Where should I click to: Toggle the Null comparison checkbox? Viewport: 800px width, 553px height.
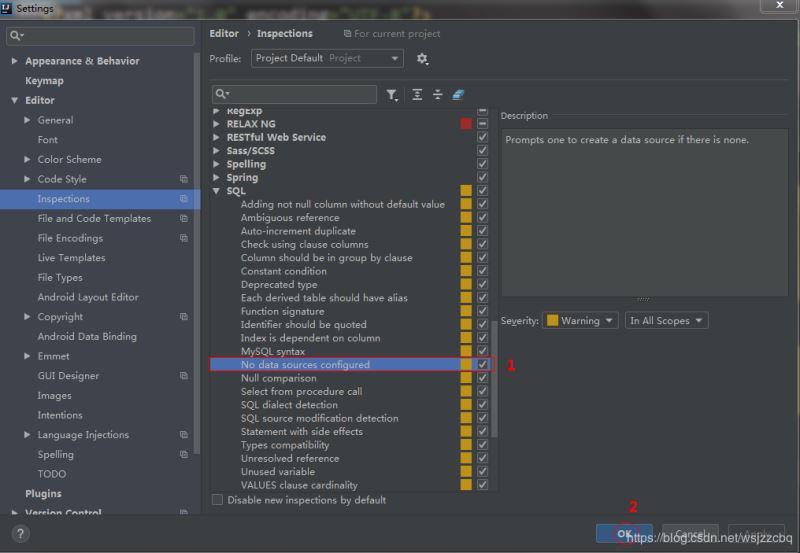[482, 378]
